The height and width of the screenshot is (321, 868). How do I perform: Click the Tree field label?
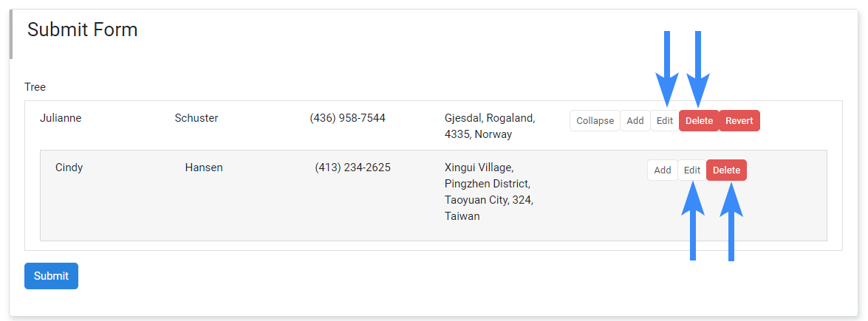pyautogui.click(x=35, y=87)
